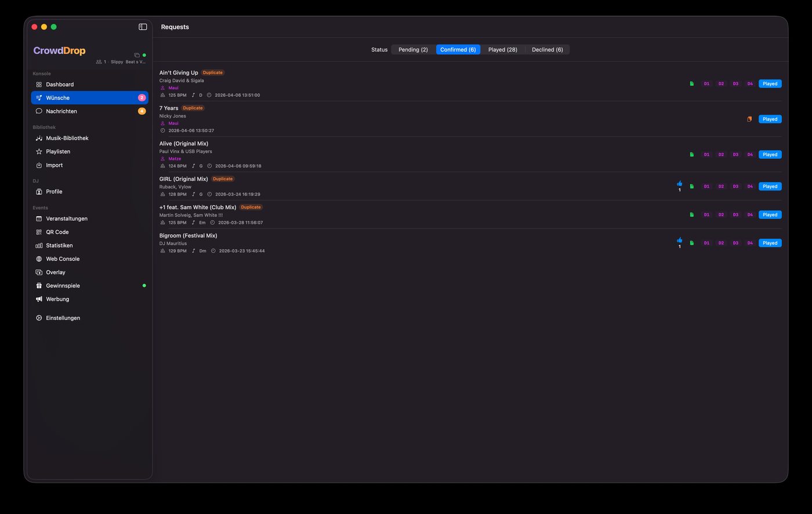Image resolution: width=812 pixels, height=514 pixels.
Task: Click the windows icon beside the green status dot
Action: coord(137,55)
